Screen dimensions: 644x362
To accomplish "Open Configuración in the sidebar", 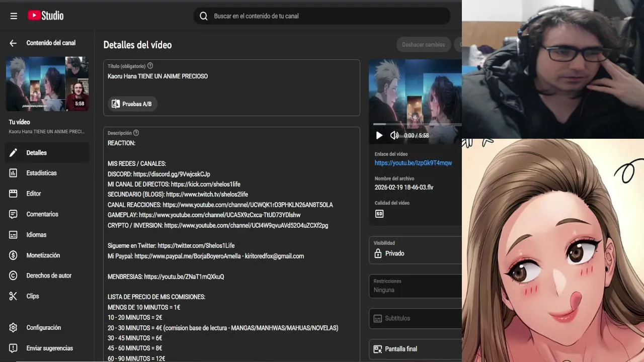I will pos(47,328).
